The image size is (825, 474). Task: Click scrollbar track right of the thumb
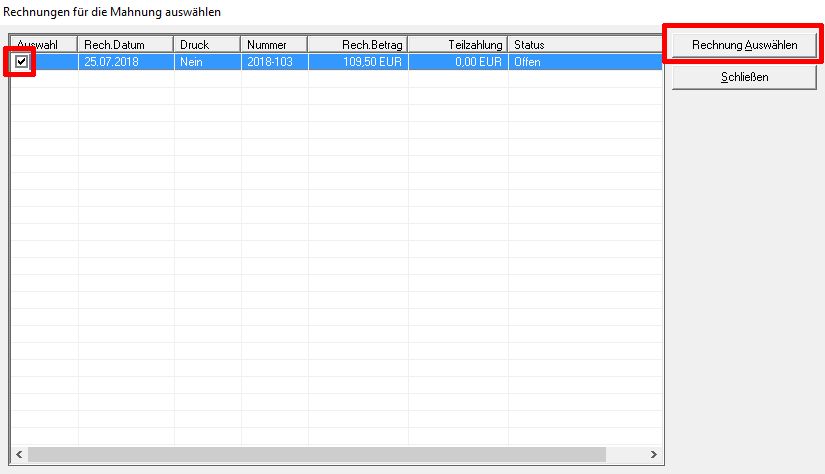pyautogui.click(x=625, y=454)
